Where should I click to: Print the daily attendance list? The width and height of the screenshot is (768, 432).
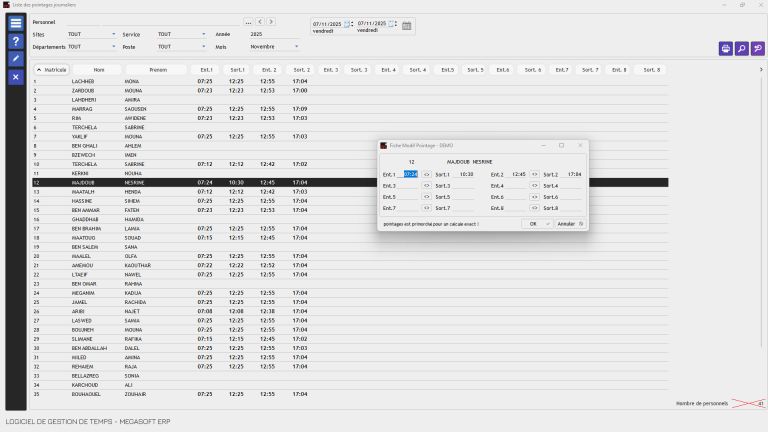tap(725, 48)
